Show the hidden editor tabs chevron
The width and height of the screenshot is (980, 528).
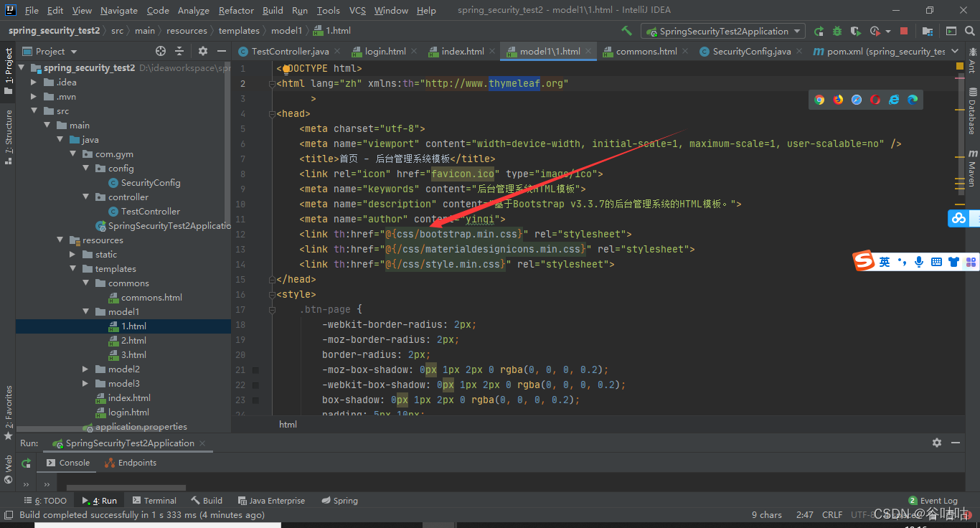[955, 51]
